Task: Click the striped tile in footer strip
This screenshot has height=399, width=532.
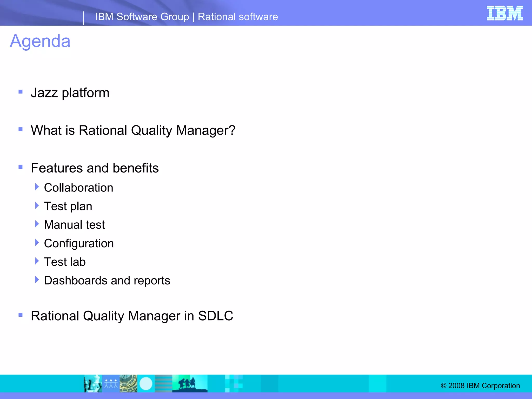Action: click(x=164, y=383)
